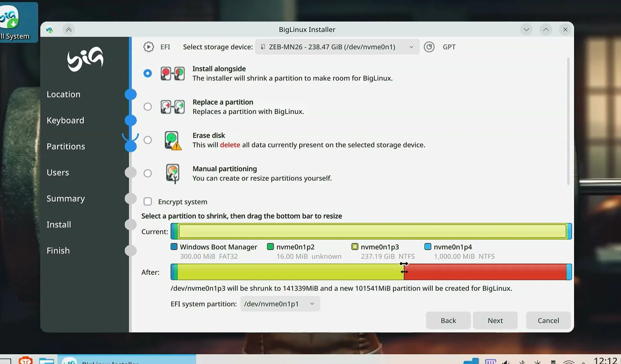Click the red new BigLinux partition in After bar
The width and height of the screenshot is (621, 364).
486,272
